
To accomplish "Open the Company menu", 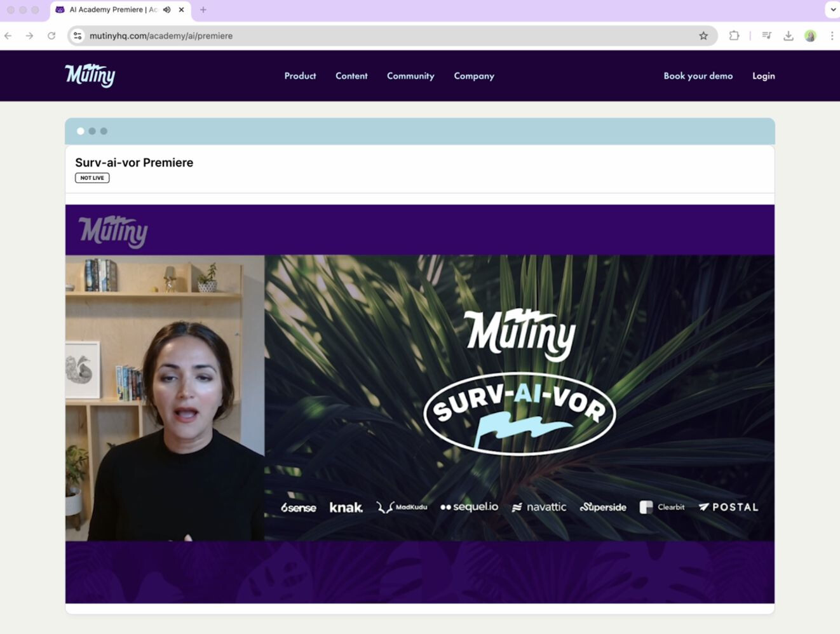I will click(x=474, y=76).
